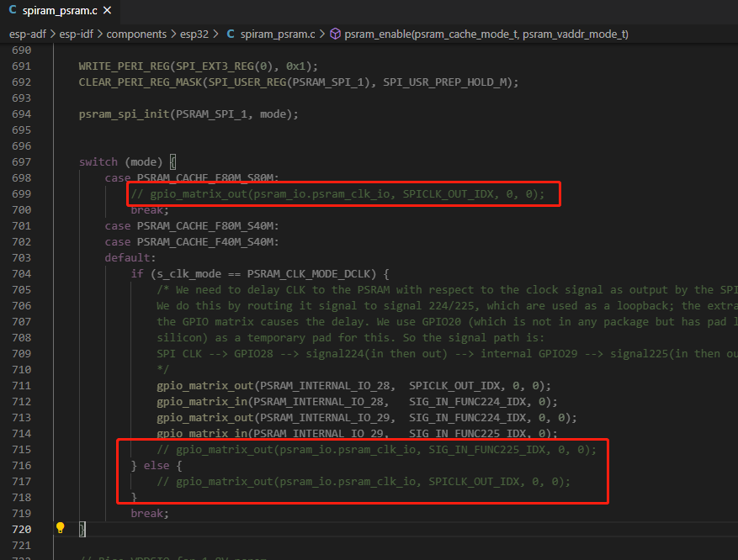Screen dimensions: 738x560
Task: Open spiram_psram.c breadcrumb file entry
Action: click(x=278, y=34)
